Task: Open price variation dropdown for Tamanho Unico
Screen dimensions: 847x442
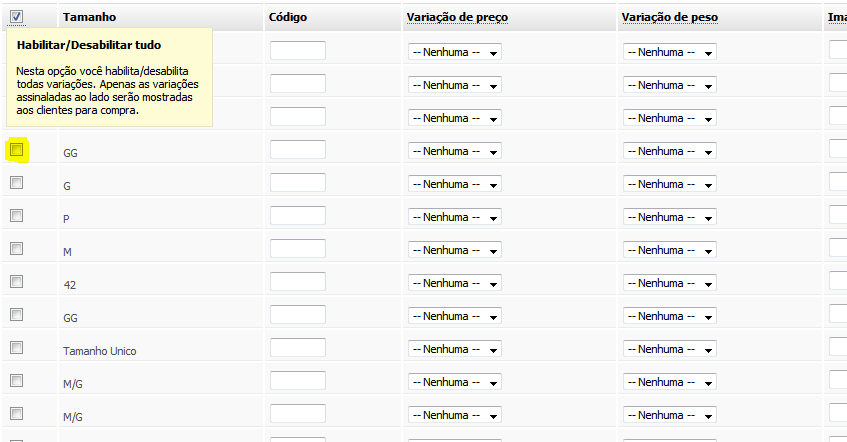Action: pyautogui.click(x=455, y=350)
